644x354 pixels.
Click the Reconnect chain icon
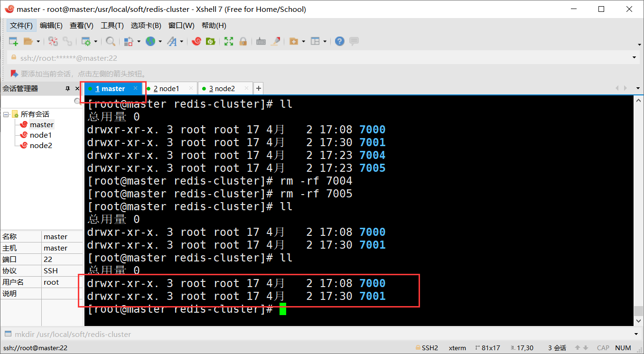click(67, 41)
